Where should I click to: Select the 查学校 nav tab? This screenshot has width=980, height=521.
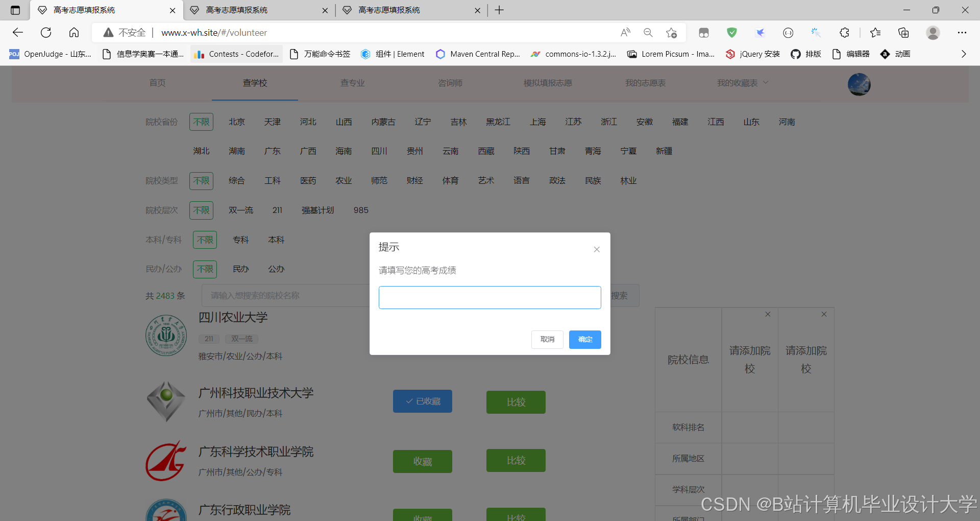pos(255,83)
